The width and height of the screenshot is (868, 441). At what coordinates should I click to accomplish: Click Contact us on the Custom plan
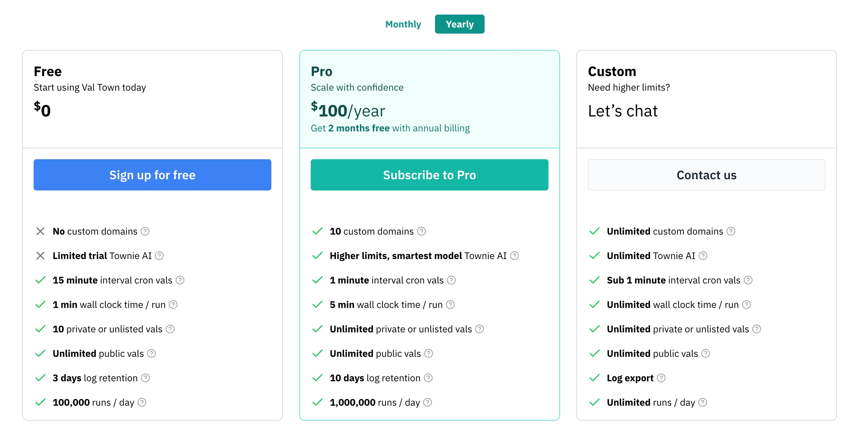[706, 175]
